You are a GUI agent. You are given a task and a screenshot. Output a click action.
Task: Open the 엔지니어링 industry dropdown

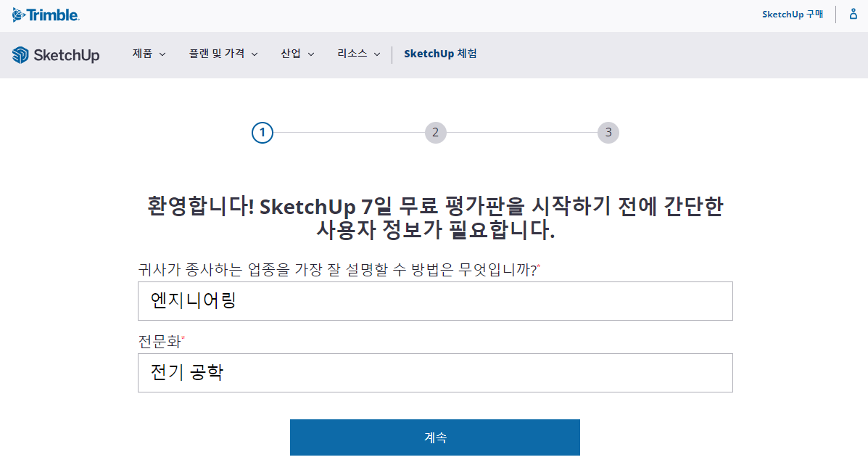[435, 300]
